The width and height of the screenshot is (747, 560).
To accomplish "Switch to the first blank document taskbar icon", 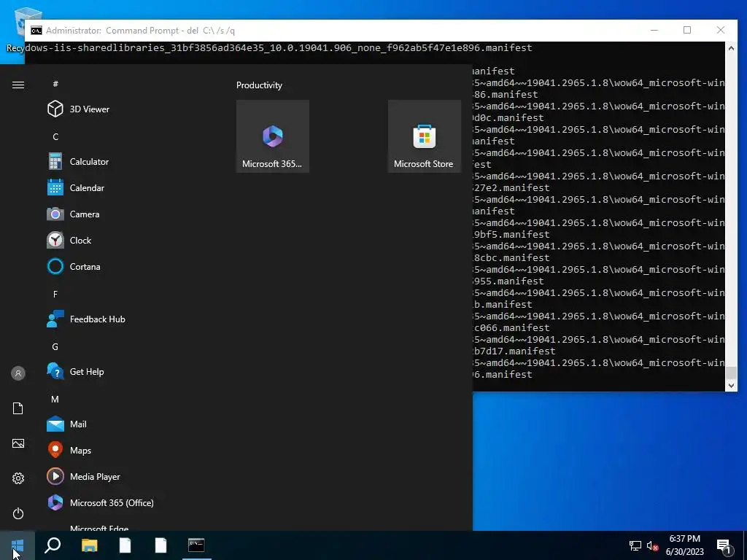I will click(125, 545).
